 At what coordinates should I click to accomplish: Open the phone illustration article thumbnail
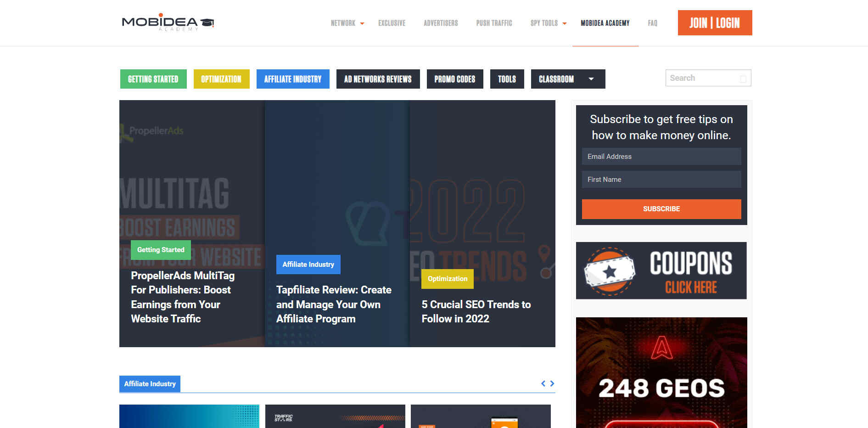pos(481,416)
